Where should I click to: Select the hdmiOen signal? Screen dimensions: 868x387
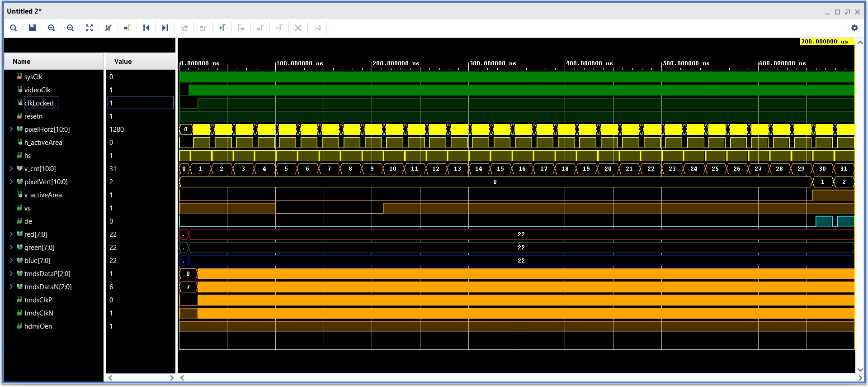(38, 326)
